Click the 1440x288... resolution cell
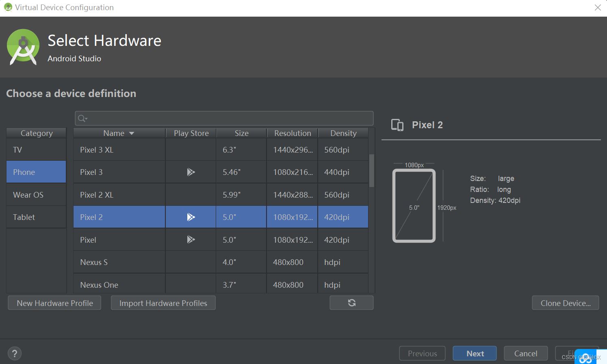 pyautogui.click(x=292, y=195)
